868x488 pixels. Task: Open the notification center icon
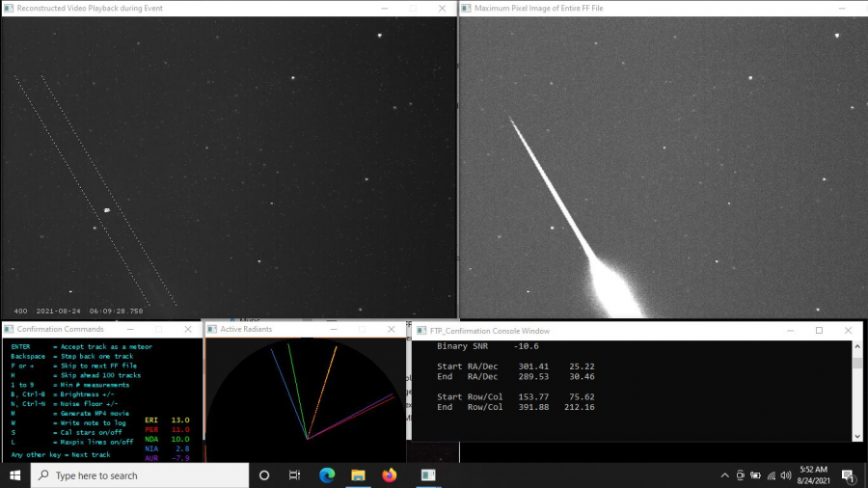point(848,475)
